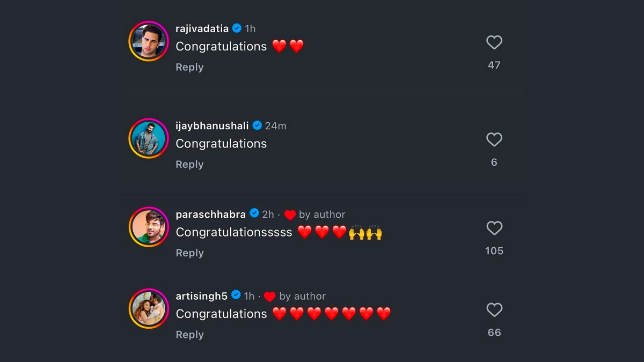Image resolution: width=644 pixels, height=362 pixels.
Task: Click the ijaybhanushali username
Action: click(x=212, y=125)
